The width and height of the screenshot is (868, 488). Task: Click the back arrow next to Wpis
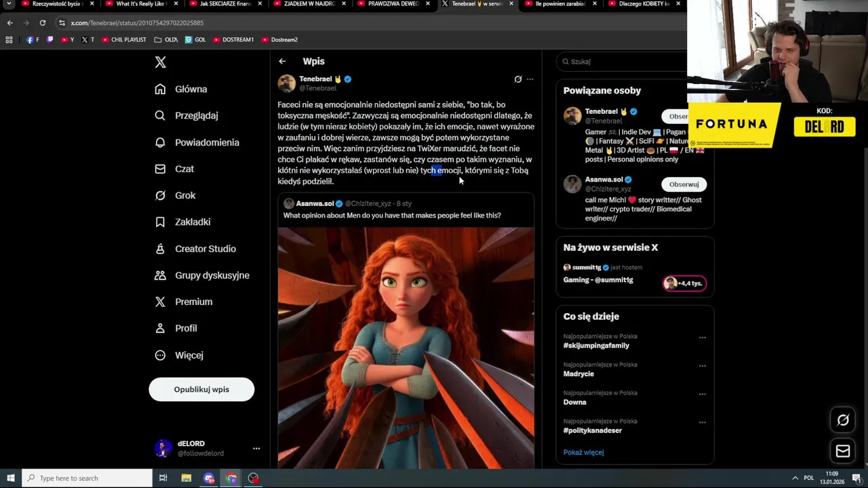[282, 61]
